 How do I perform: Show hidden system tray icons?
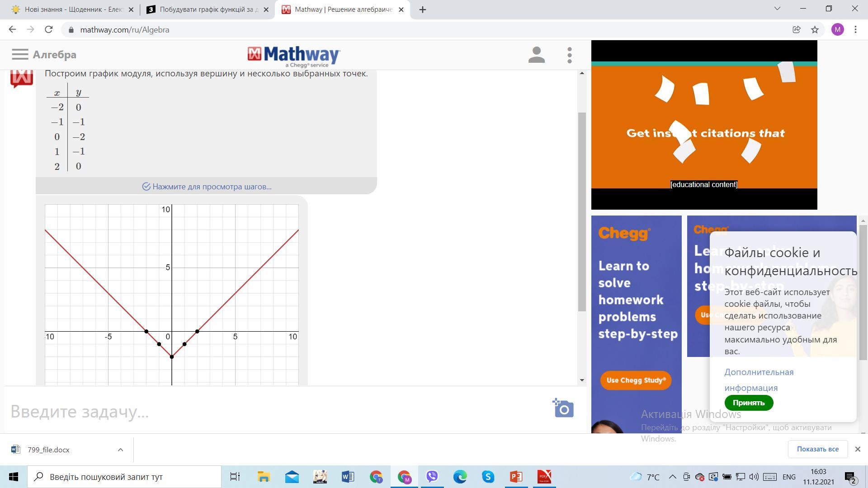tap(672, 477)
